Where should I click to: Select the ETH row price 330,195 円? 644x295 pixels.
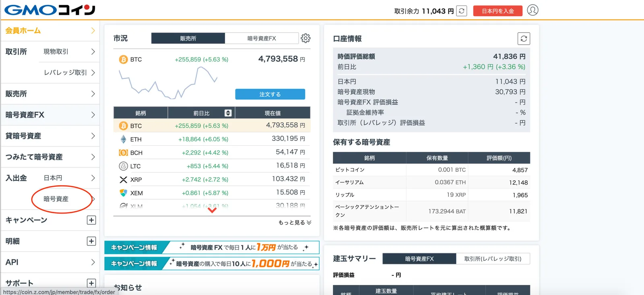point(288,138)
